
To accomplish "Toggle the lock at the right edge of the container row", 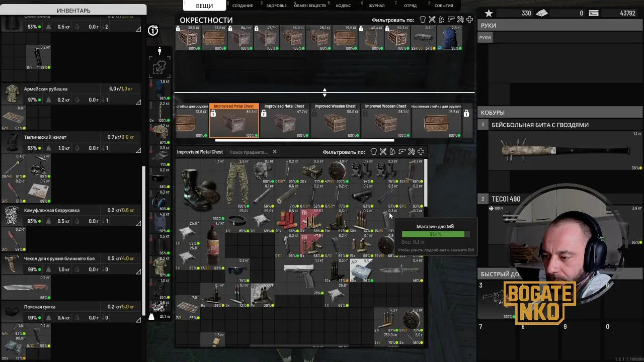I will coord(467,114).
